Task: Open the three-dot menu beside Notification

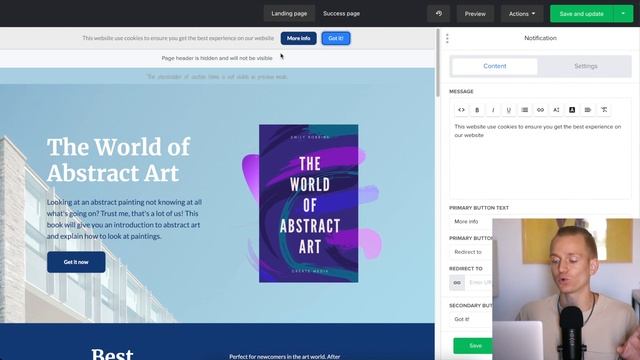Action: tap(447, 38)
